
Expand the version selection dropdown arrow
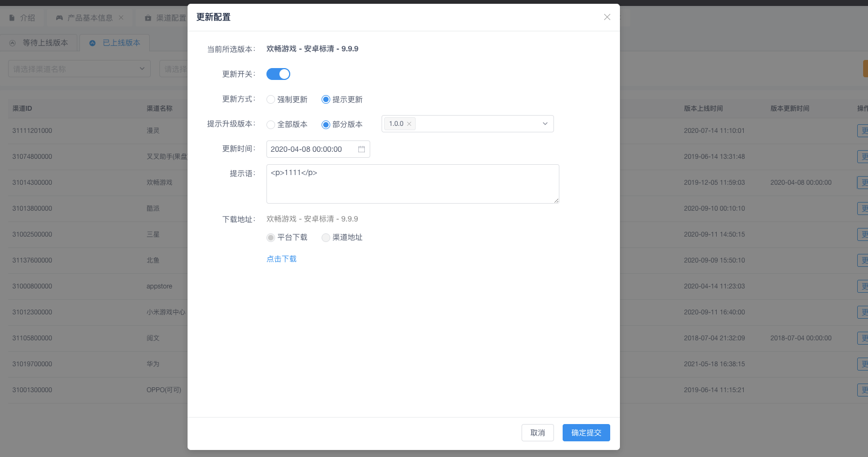545,124
